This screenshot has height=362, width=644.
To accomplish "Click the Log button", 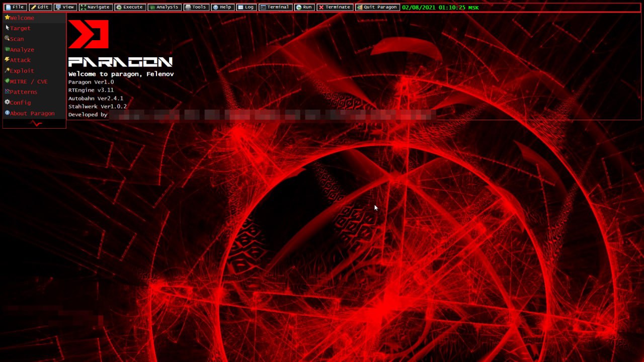I will coord(246,8).
